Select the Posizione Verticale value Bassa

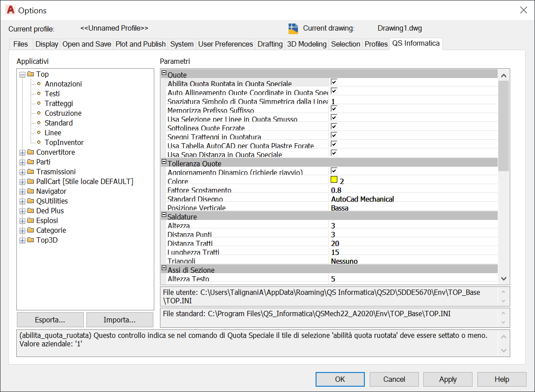(x=340, y=208)
